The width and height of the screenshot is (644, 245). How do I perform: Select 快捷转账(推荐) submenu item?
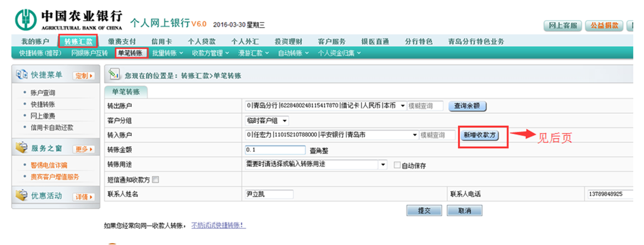[x=40, y=53]
